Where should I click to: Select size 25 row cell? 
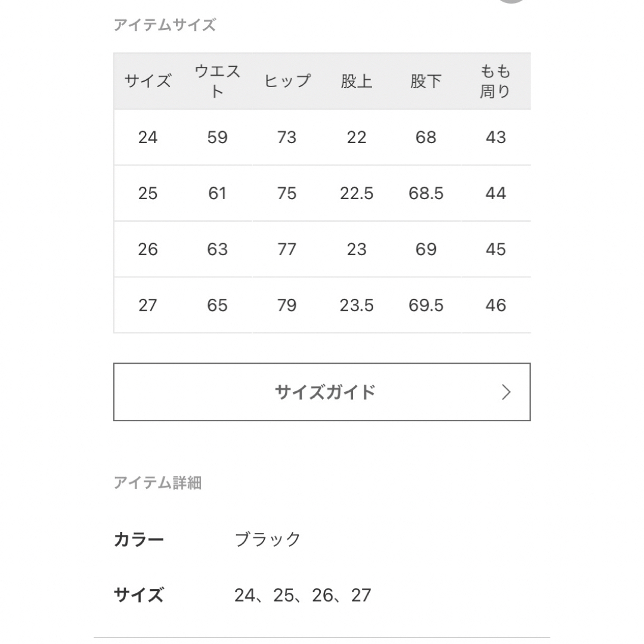[x=148, y=193]
